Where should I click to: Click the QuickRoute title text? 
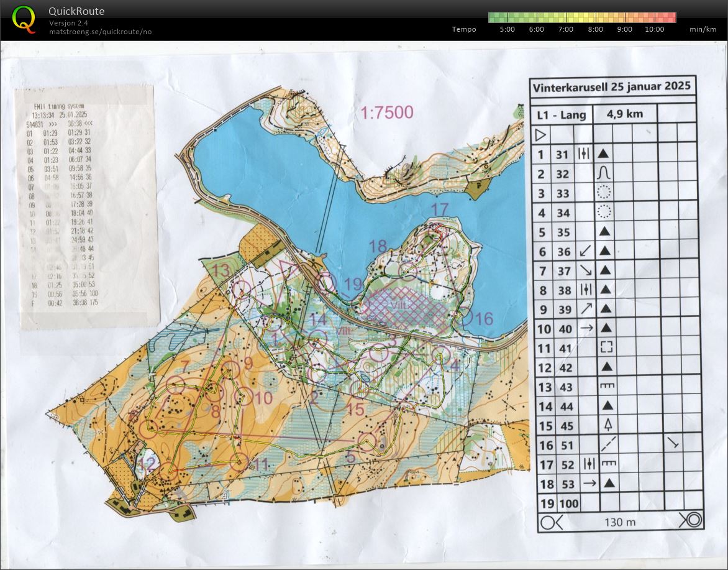pyautogui.click(x=76, y=11)
